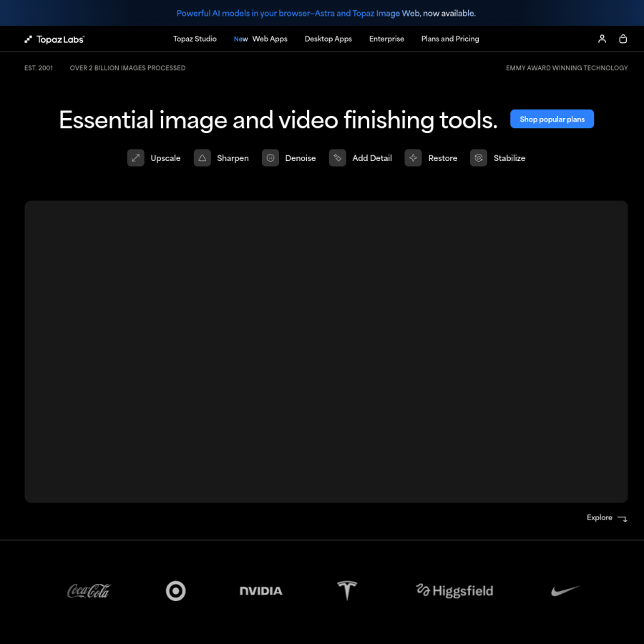Screen dimensions: 644x644
Task: Open the Enterprise menu
Action: [386, 39]
